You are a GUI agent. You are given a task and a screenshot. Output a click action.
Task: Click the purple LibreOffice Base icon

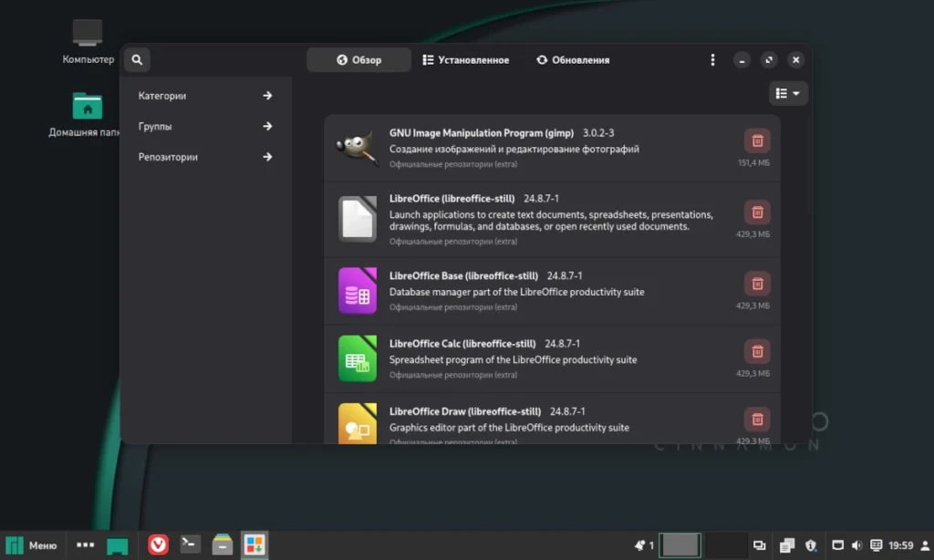358,290
